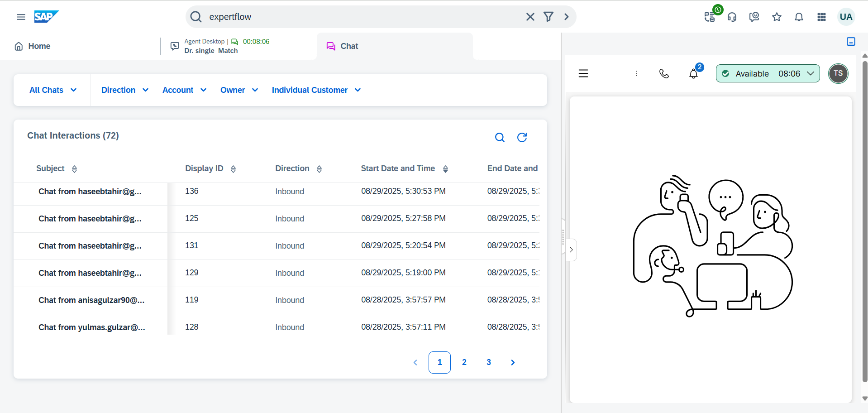Click the phone dial icon in agent panel

[x=664, y=73]
